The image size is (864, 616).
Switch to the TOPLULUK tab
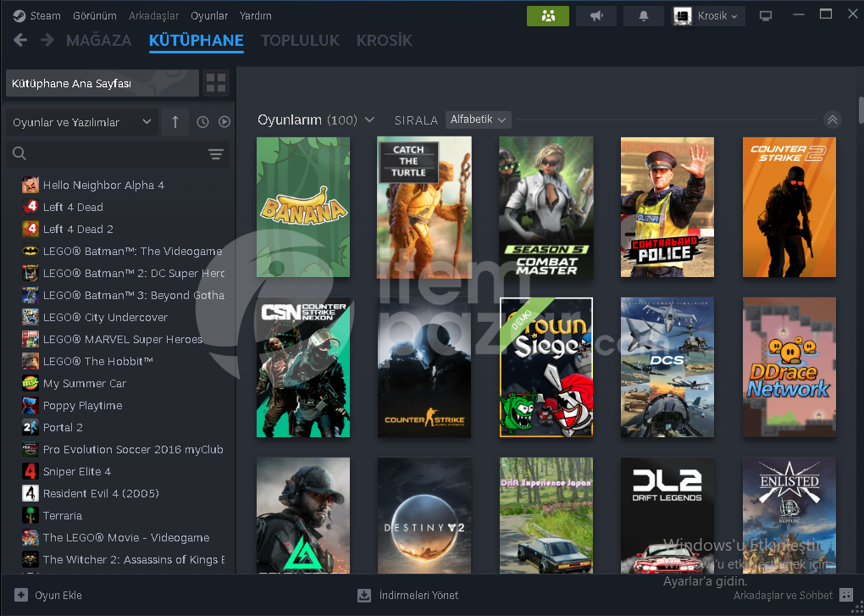[301, 40]
